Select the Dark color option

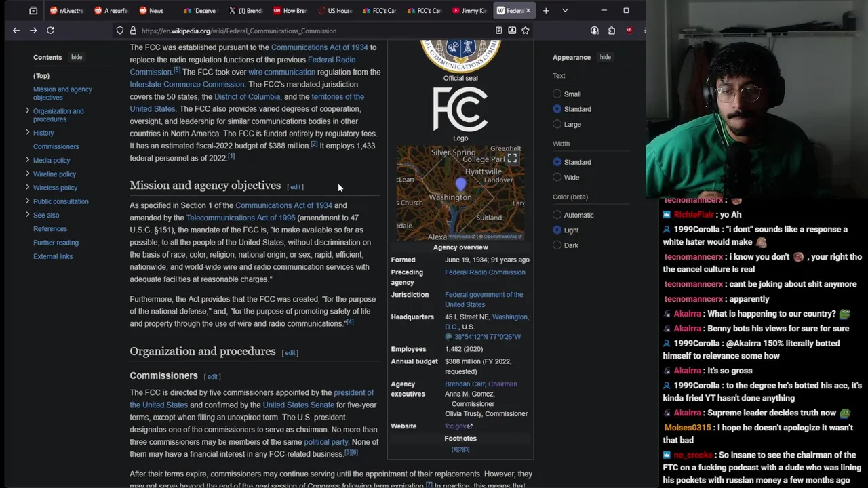(557, 245)
